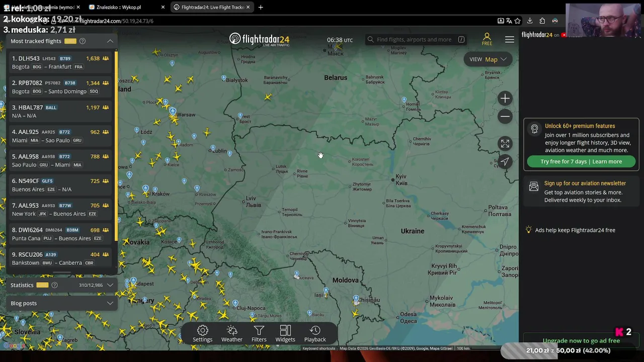Click the install app icon in address bar
Screen dimensions: 644x362
click(501, 21)
